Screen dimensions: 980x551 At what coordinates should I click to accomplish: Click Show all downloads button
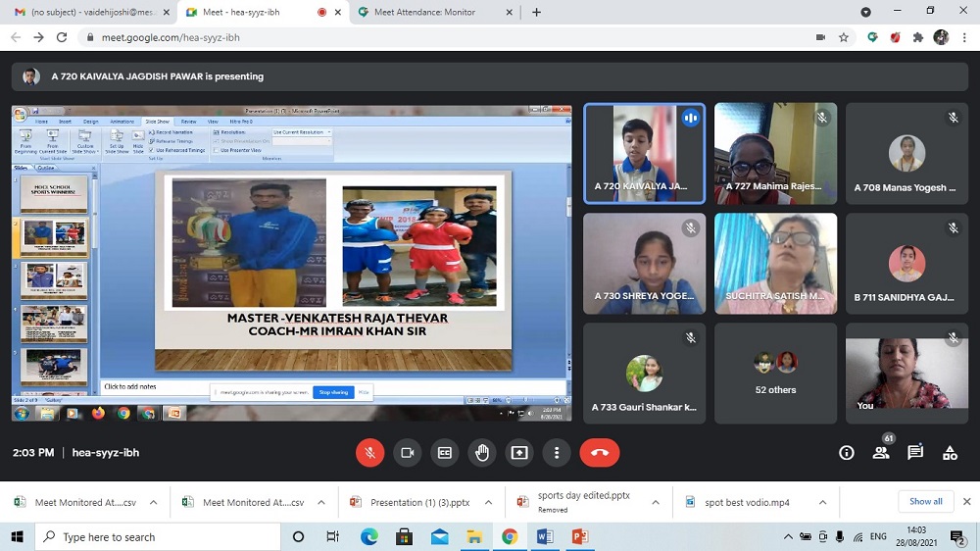tap(925, 502)
